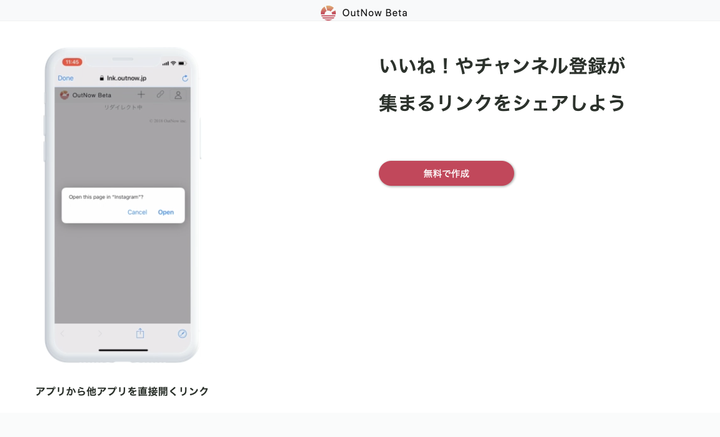720x437 pixels.
Task: Click the 無料で作成 button
Action: (446, 174)
